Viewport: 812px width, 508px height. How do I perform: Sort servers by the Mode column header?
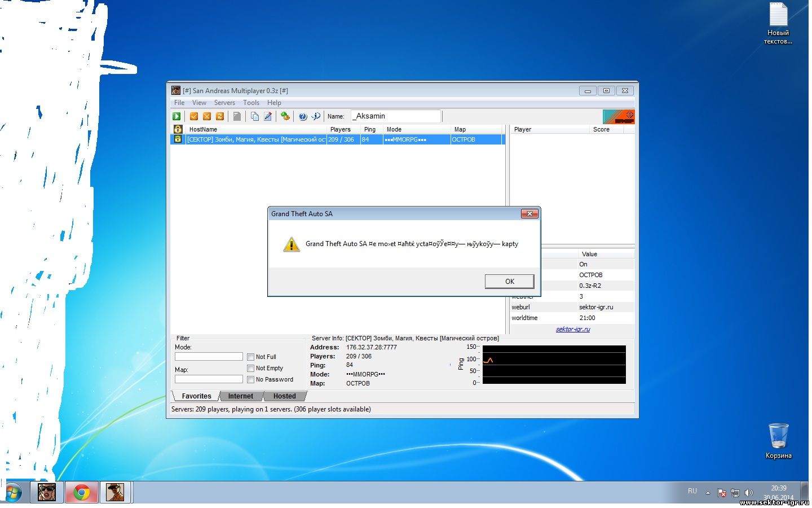click(417, 129)
